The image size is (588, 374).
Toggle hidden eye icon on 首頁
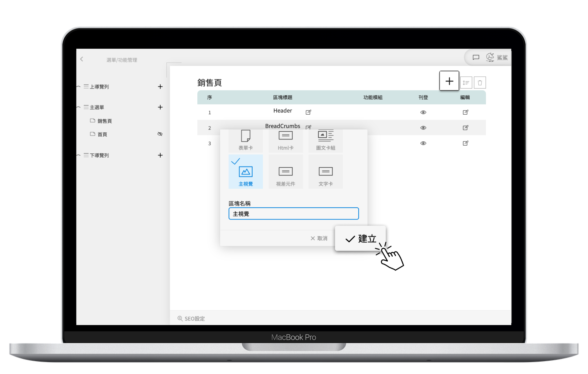(160, 134)
